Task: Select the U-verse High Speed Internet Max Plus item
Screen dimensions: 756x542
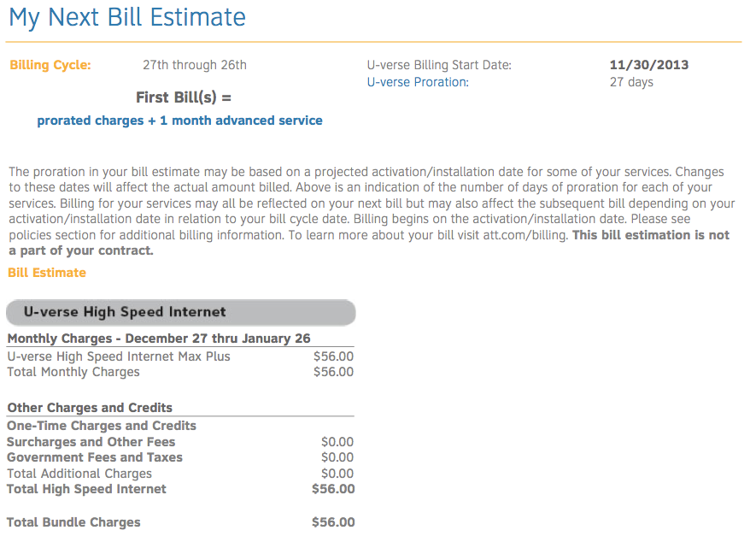Action: [180, 356]
